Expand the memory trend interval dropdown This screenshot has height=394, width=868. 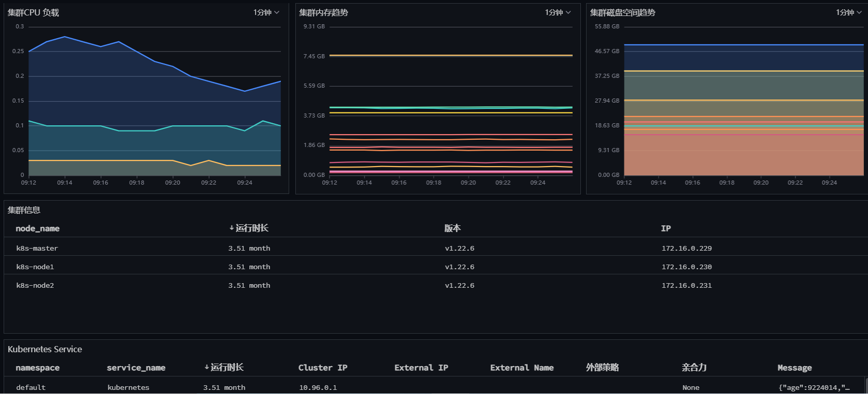[558, 12]
